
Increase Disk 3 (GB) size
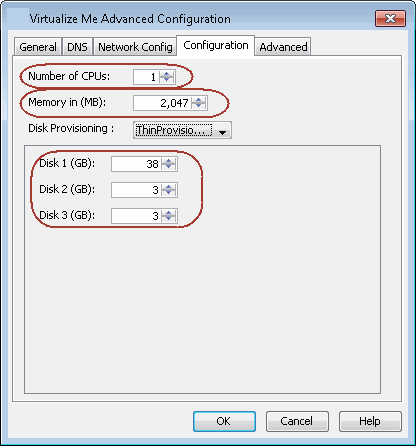pos(169,213)
